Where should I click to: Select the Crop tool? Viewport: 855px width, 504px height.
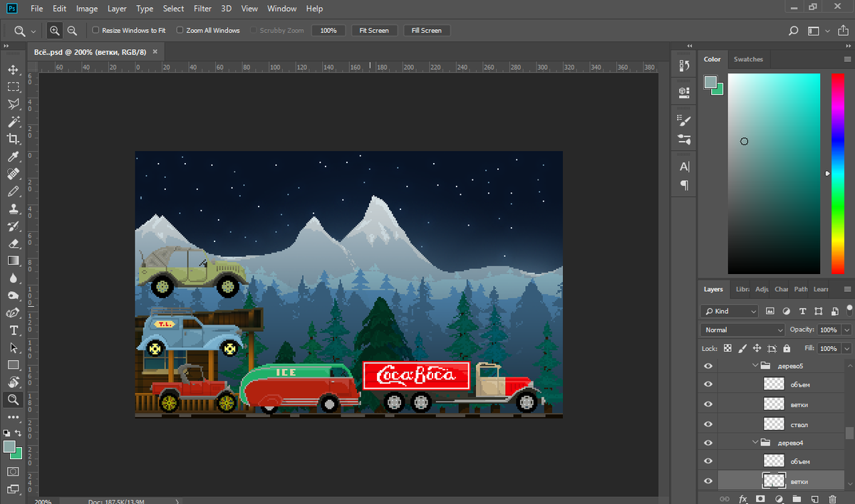(x=13, y=139)
